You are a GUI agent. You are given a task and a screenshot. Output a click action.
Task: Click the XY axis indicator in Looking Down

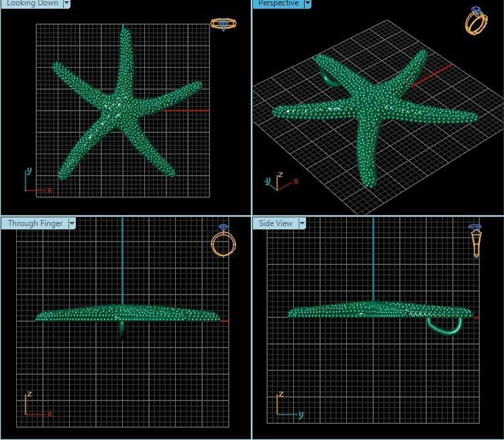38,180
